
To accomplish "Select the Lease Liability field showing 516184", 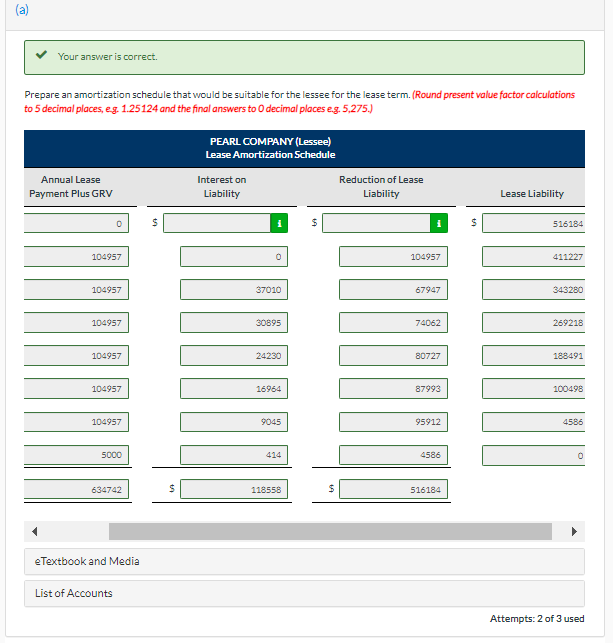I will coord(533,223).
